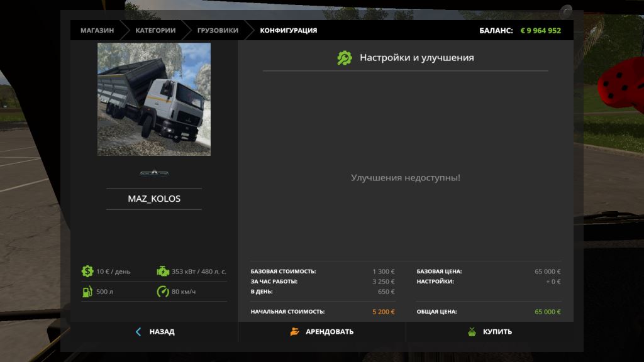Viewport: 644px width, 362px height.
Task: Click the fuel tank capacity icon
Action: [x=87, y=292]
